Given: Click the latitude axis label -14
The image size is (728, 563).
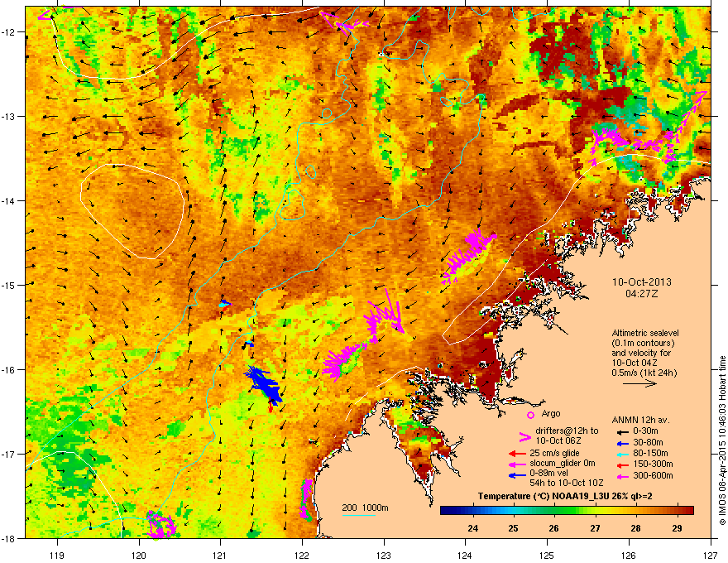Looking at the screenshot, I should [x=9, y=200].
